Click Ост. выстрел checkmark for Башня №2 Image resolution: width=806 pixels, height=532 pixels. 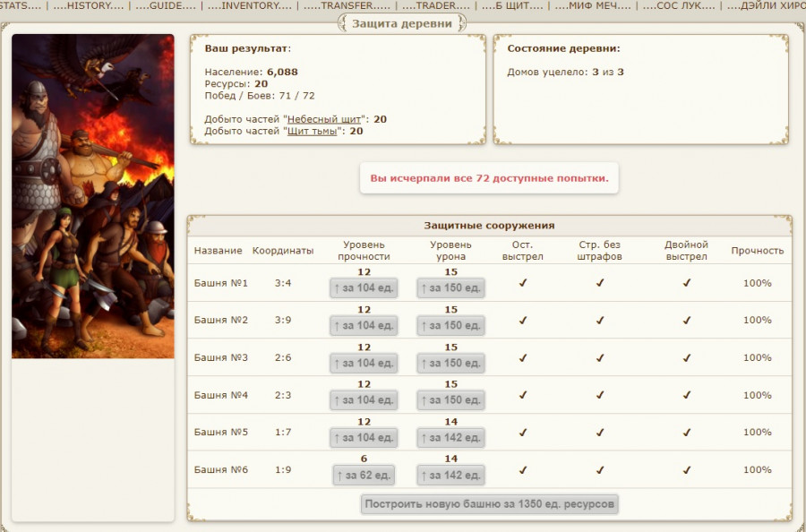pos(523,321)
